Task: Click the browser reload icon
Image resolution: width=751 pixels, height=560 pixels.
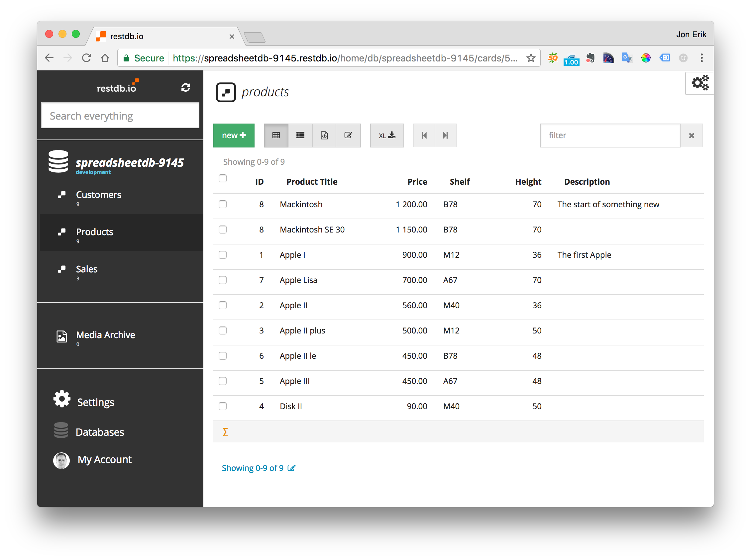Action: click(86, 58)
